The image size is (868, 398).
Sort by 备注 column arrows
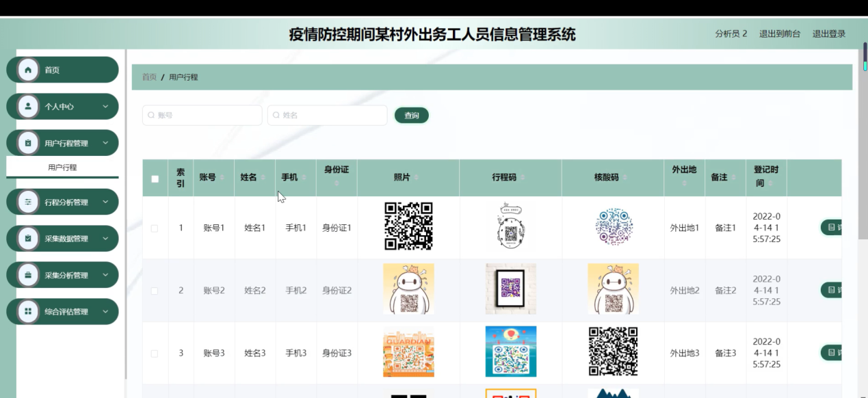[734, 178]
